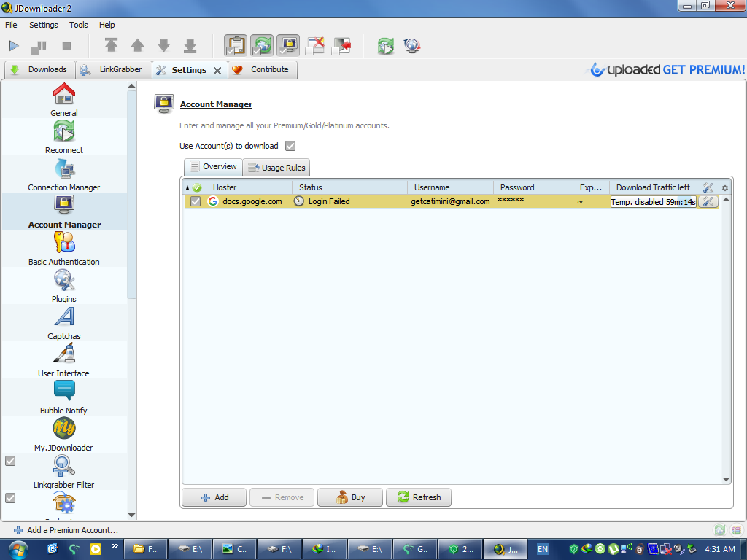Switch to the LinkGrabber tab
747x560 pixels.
pos(113,69)
